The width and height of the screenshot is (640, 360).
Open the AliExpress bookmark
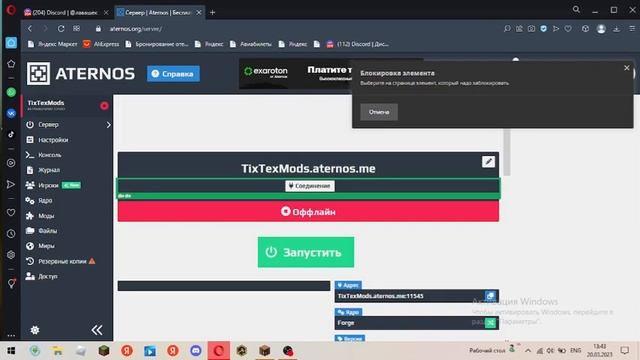tap(101, 44)
